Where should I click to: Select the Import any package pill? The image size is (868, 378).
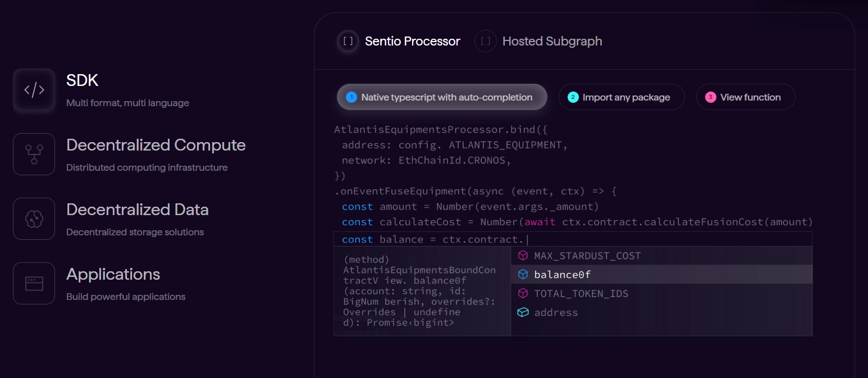tap(622, 97)
